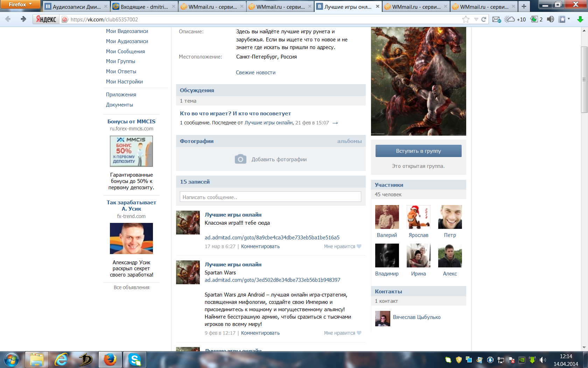Click the camera icon in Фотографии section
588x368 pixels.
click(x=240, y=159)
